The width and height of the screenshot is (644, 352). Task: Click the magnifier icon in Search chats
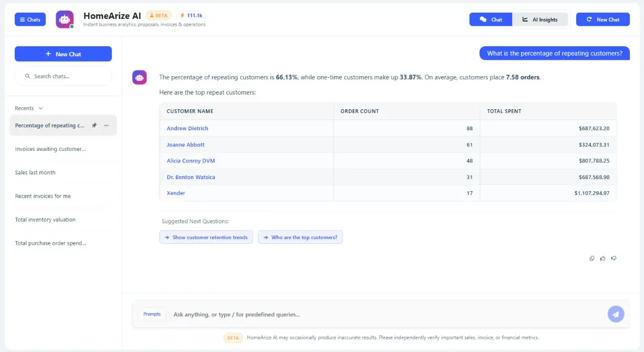[27, 76]
